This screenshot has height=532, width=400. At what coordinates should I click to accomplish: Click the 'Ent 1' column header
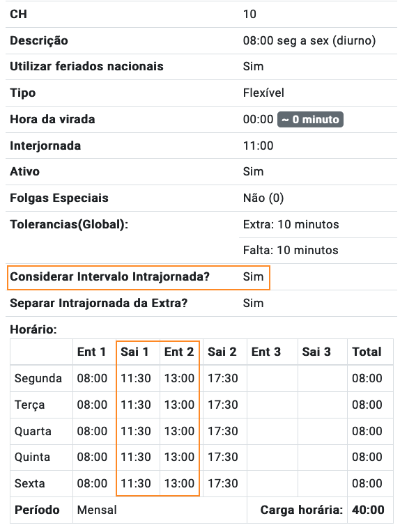(x=91, y=352)
